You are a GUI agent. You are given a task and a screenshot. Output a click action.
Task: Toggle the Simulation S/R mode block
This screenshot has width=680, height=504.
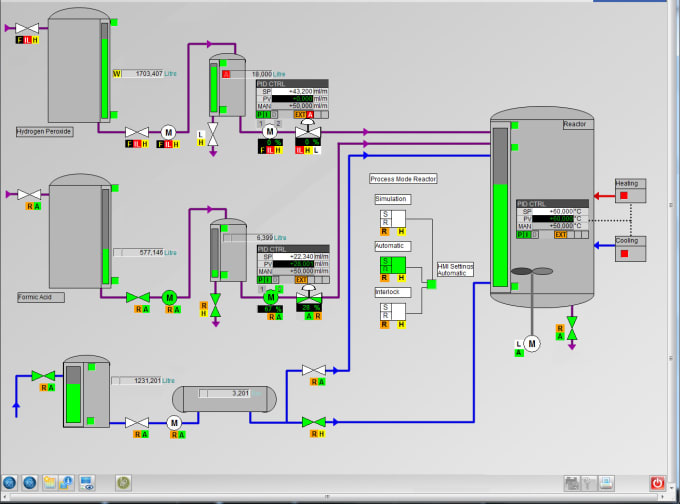coord(392,219)
